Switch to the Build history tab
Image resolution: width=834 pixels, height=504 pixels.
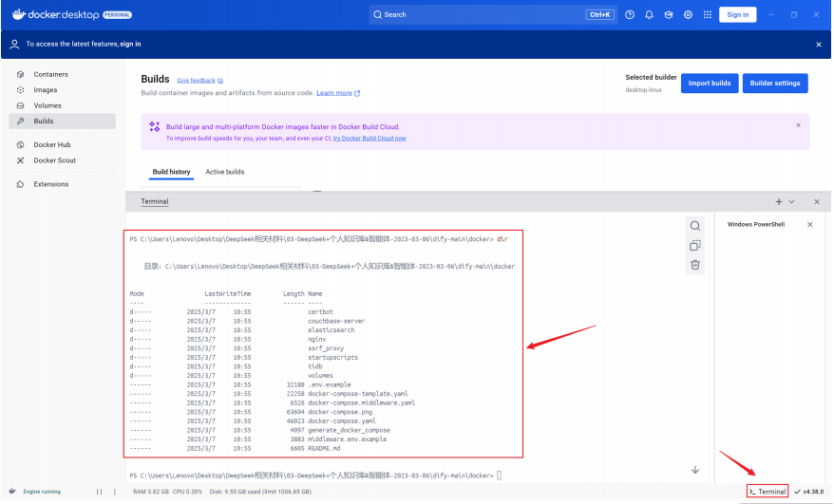[x=171, y=172]
